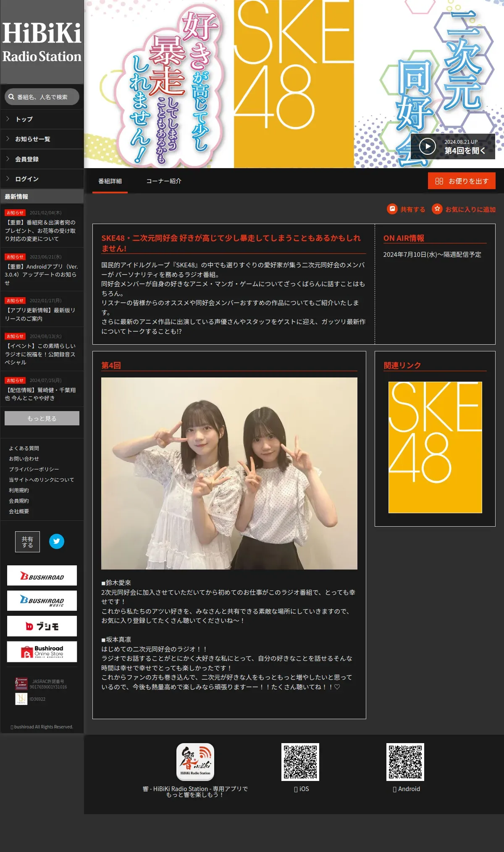The width and height of the screenshot is (504, 852).
Task: Click the お便りを出す button
Action: [462, 181]
